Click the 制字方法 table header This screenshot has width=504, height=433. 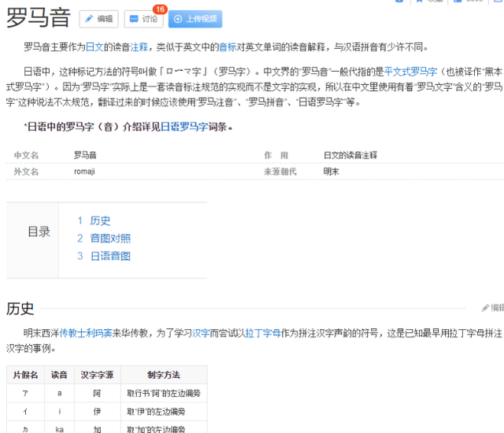pos(164,375)
